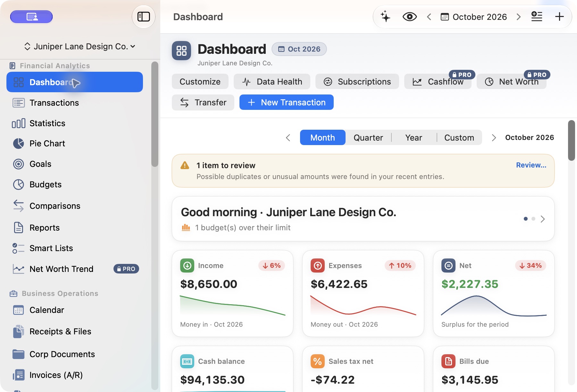Go to Goals in sidebar
577x392 pixels.
pos(75,164)
